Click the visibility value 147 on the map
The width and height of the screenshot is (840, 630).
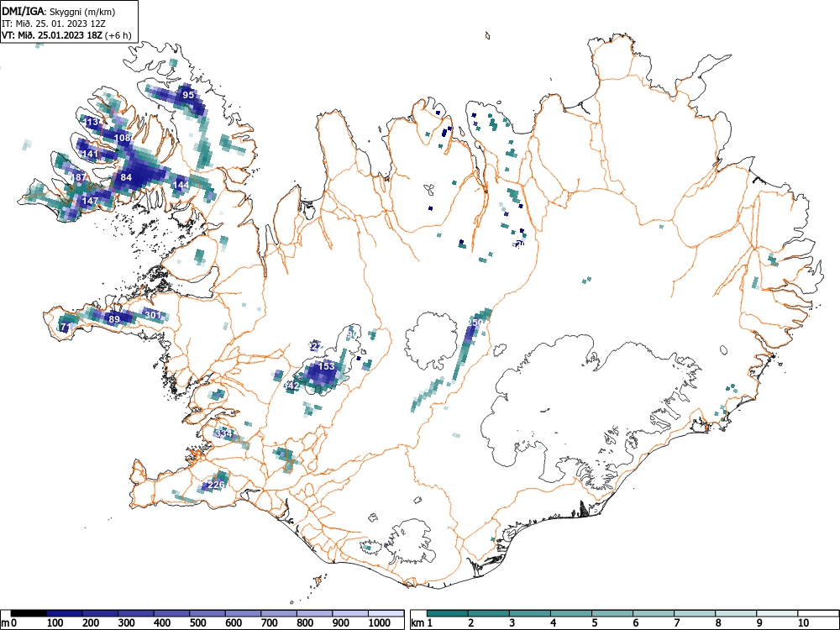pos(90,201)
